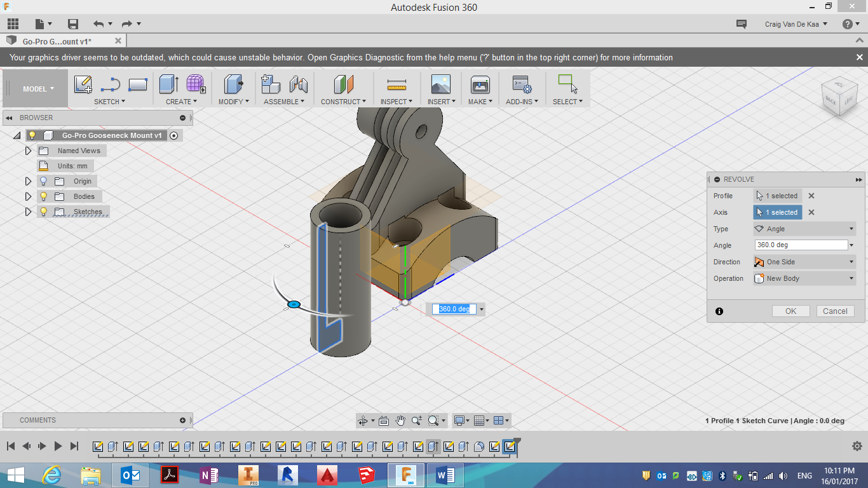The height and width of the screenshot is (488, 868).
Task: Expand the Comments panel plus button
Action: click(x=182, y=420)
